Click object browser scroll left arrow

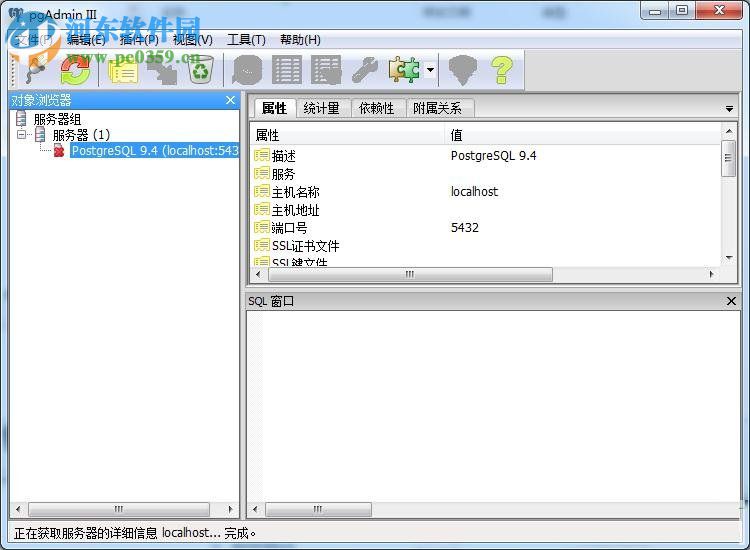click(18, 509)
